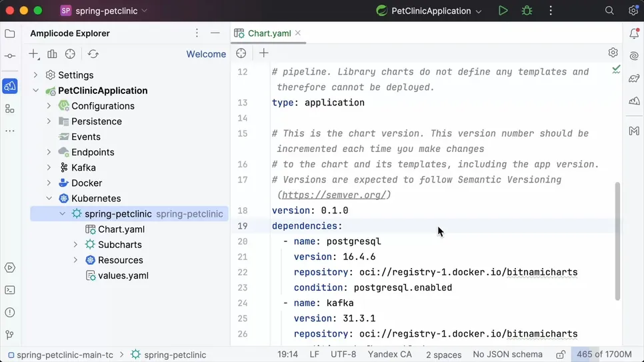Select the Amplicode Explorer sidebar icon
644x362 pixels.
[10, 86]
